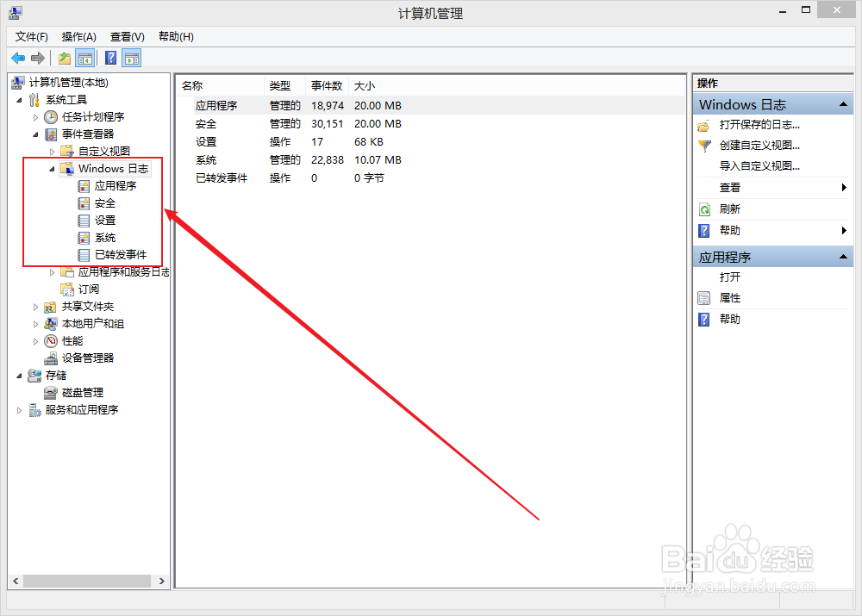Screen dimensions: 862x616
Task: Click the 已转发事件 log icon in tree
Action: (84, 255)
